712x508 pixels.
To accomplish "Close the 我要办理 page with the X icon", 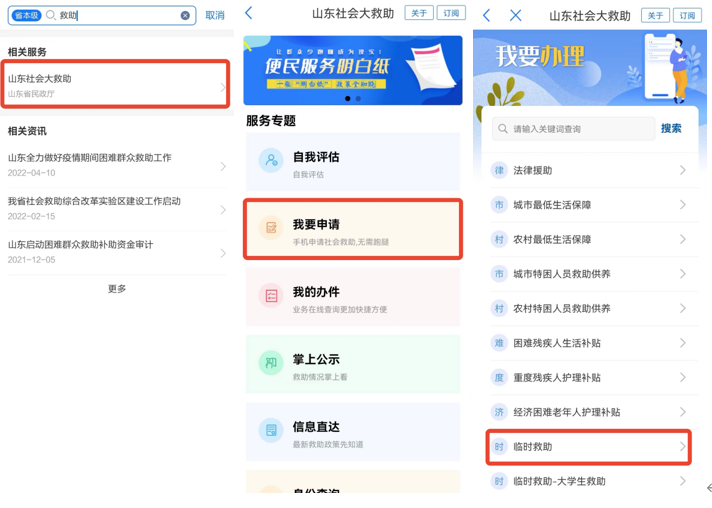I will coord(515,16).
